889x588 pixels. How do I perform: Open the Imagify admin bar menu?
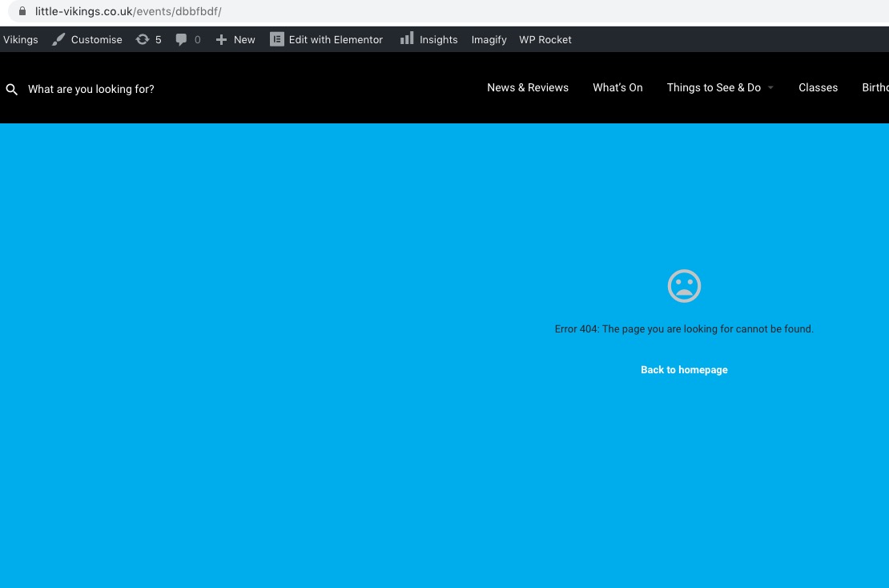489,39
